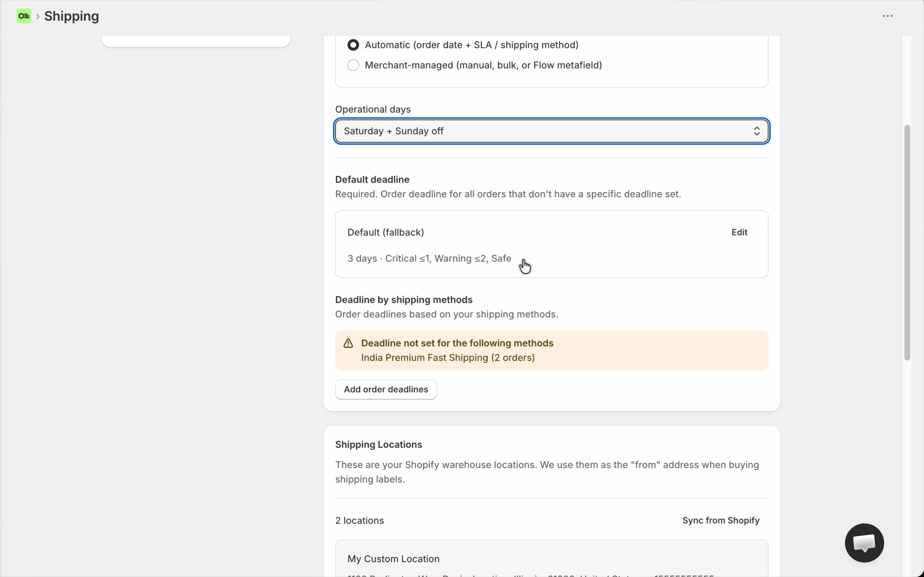This screenshot has width=924, height=577.
Task: Open the Saturday + Sunday off dropdown
Action: 551,131
